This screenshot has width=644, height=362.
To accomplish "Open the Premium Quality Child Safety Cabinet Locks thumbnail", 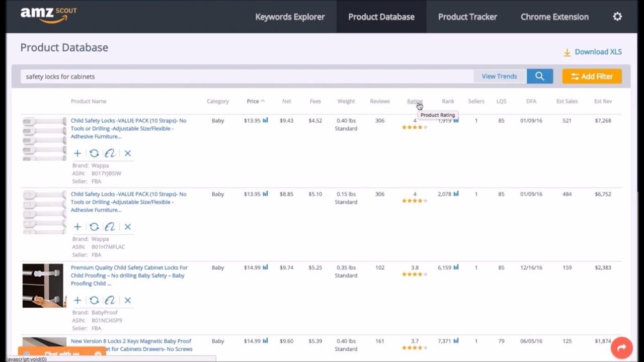I will 43,286.
